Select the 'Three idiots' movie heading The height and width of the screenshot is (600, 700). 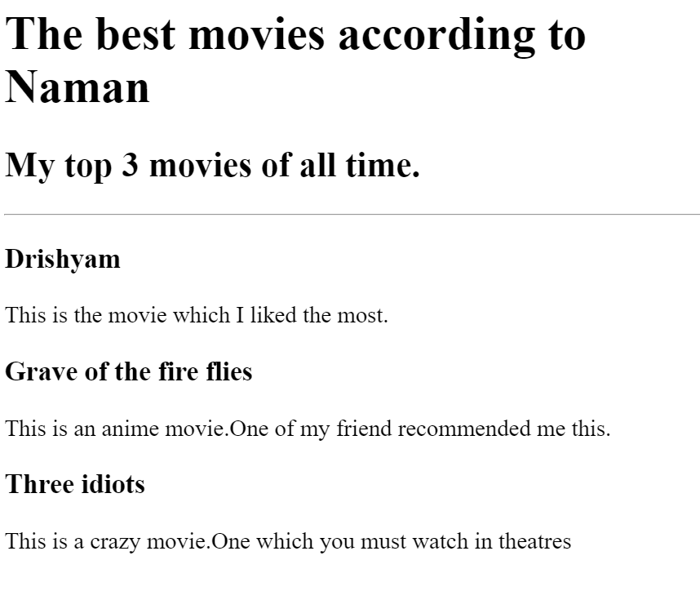click(75, 484)
